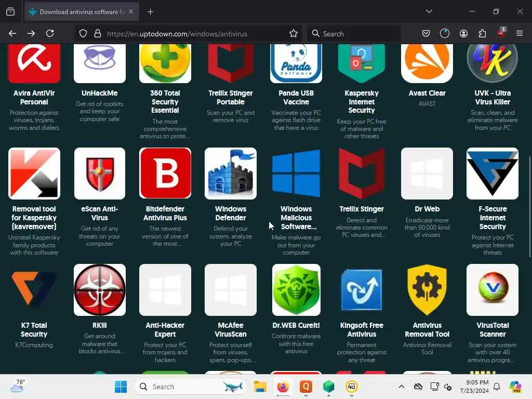Open the Windows Defender castle icon
Screen dimensions: 532x399
[230, 174]
